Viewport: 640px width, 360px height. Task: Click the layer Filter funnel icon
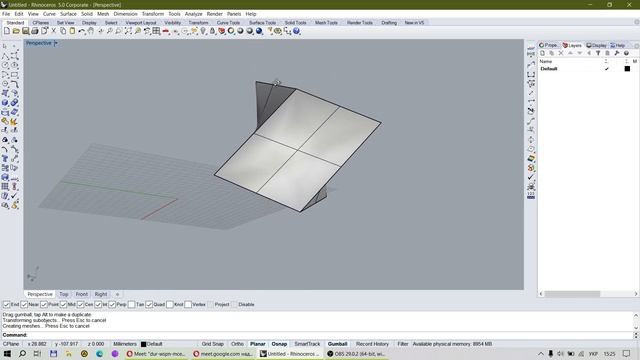pyautogui.click(x=598, y=53)
